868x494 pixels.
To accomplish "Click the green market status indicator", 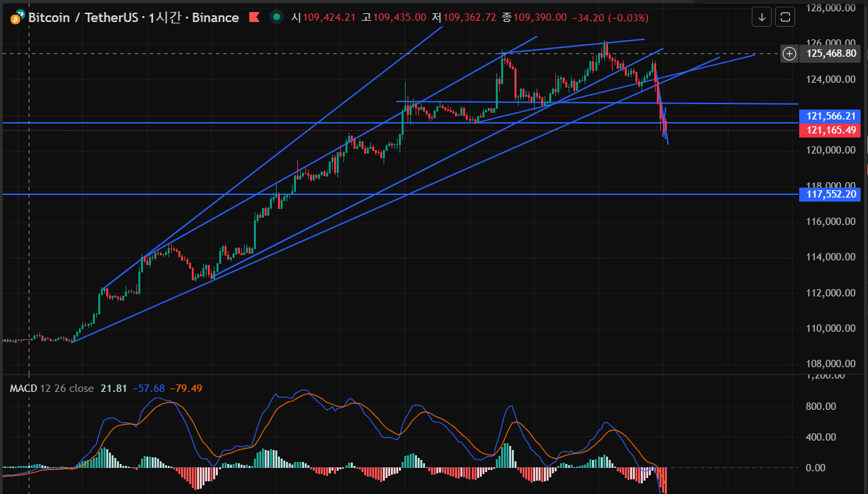I will click(276, 17).
